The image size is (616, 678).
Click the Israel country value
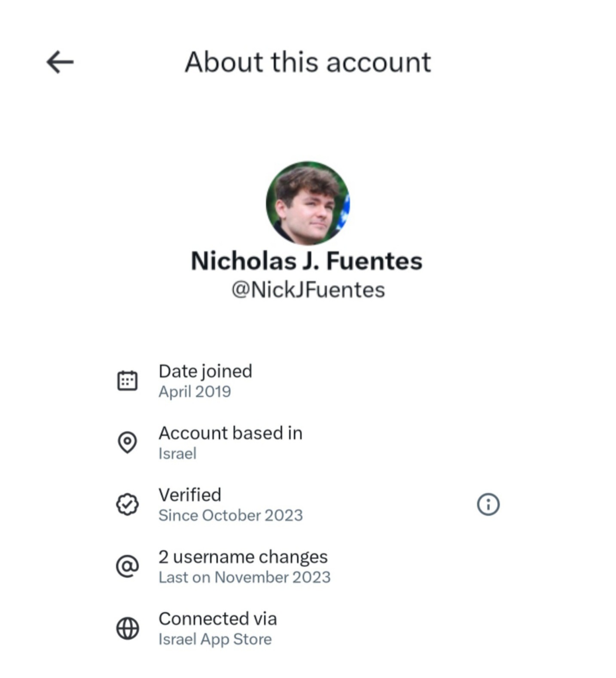177,453
